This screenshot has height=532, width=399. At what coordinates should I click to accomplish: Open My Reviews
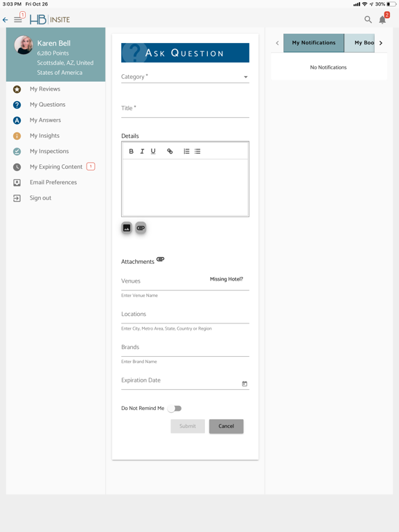point(45,89)
